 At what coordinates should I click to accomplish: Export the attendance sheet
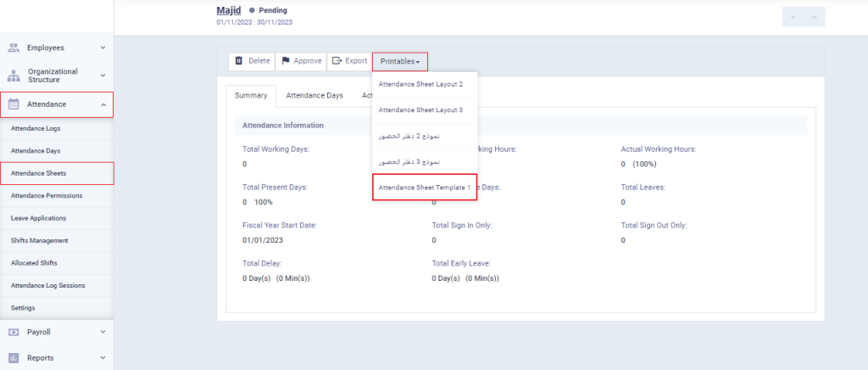(349, 61)
